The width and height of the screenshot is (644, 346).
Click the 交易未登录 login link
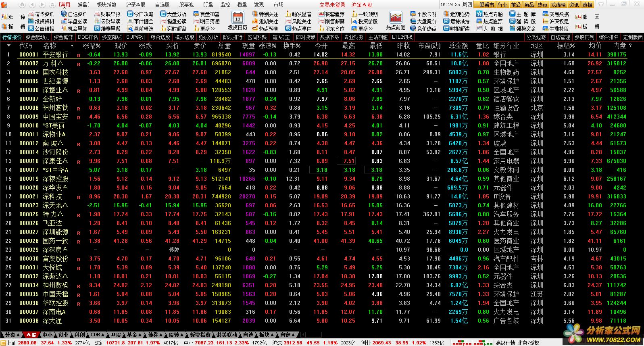333,5
